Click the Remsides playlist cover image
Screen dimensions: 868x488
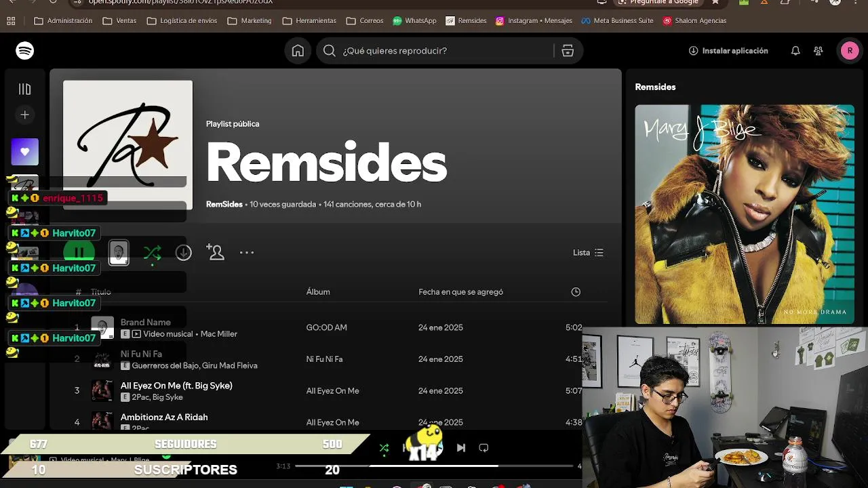tap(127, 145)
